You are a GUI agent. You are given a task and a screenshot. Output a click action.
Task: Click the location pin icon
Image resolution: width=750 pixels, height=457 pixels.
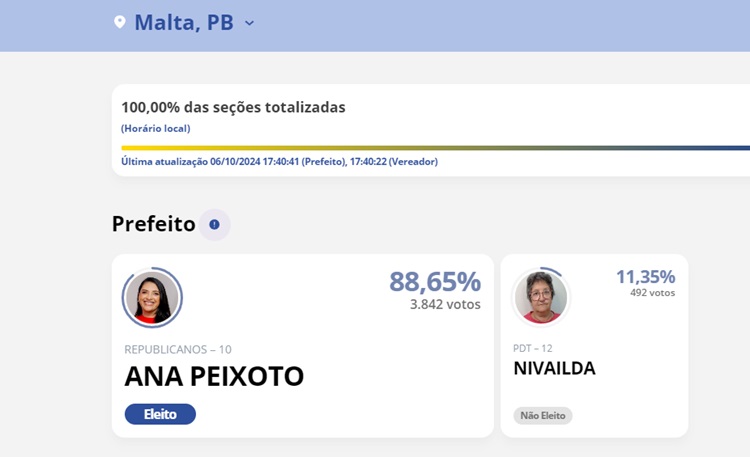[120, 22]
